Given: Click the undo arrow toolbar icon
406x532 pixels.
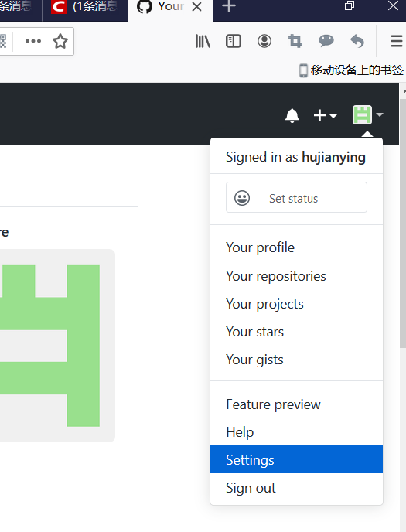Looking at the screenshot, I should coord(357,42).
